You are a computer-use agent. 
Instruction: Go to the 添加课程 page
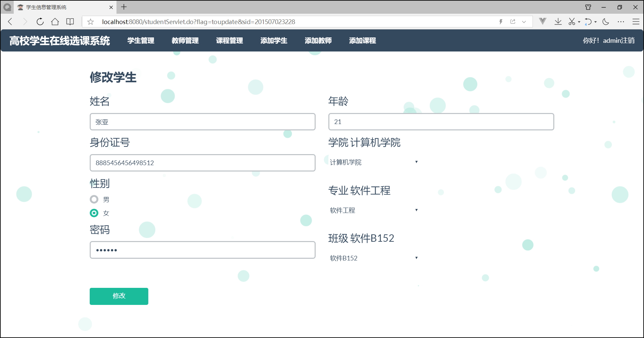pyautogui.click(x=363, y=40)
